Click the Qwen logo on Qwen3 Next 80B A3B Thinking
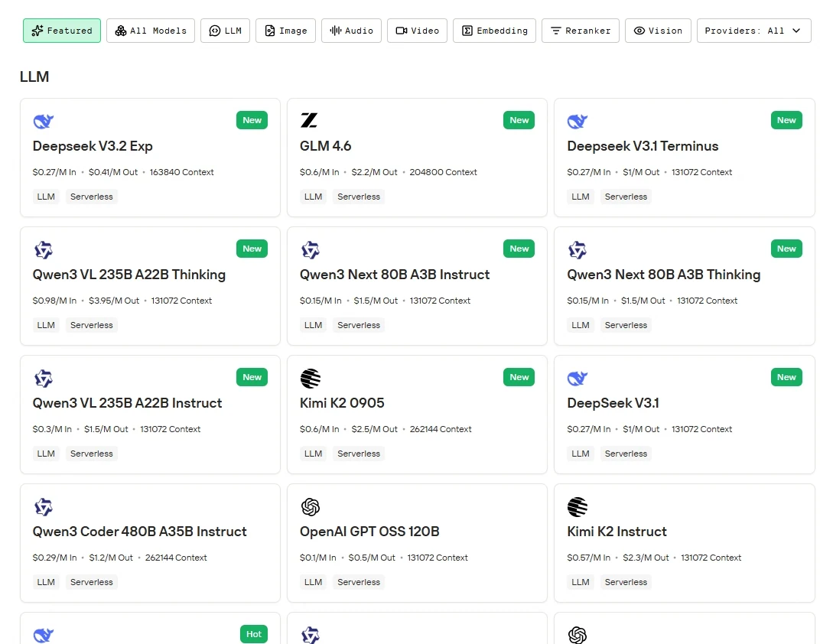 tap(578, 250)
